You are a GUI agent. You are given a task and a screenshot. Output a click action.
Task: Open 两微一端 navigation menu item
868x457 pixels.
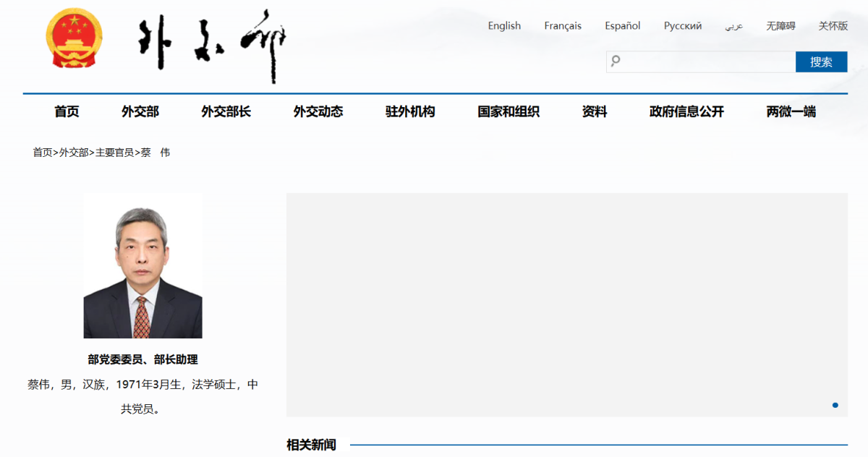(791, 111)
